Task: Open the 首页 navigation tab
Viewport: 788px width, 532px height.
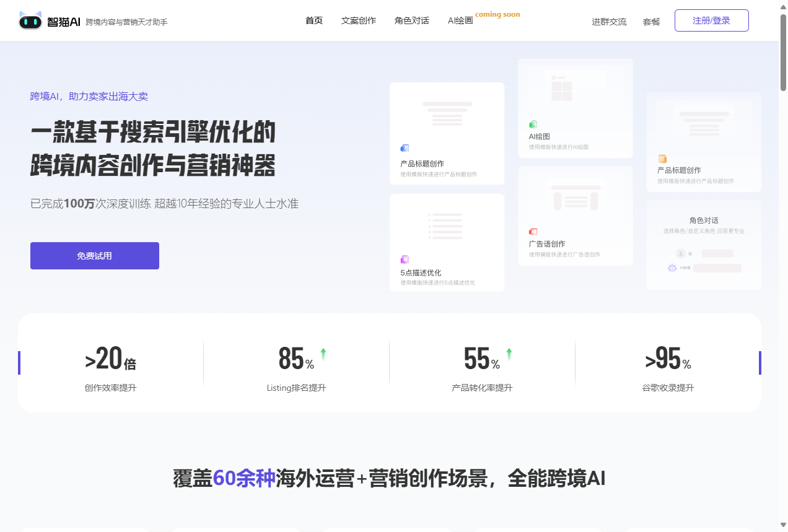Action: (x=314, y=20)
